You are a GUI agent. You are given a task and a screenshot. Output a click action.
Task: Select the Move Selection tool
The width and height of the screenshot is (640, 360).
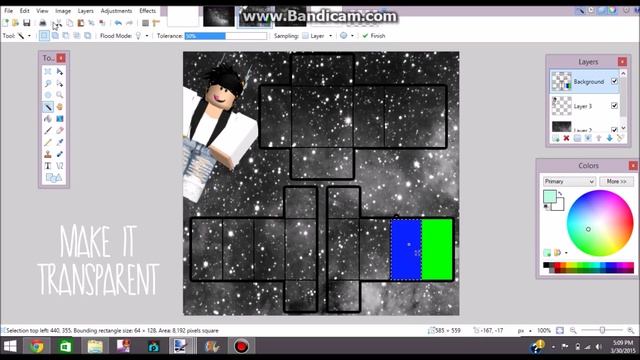60,84
